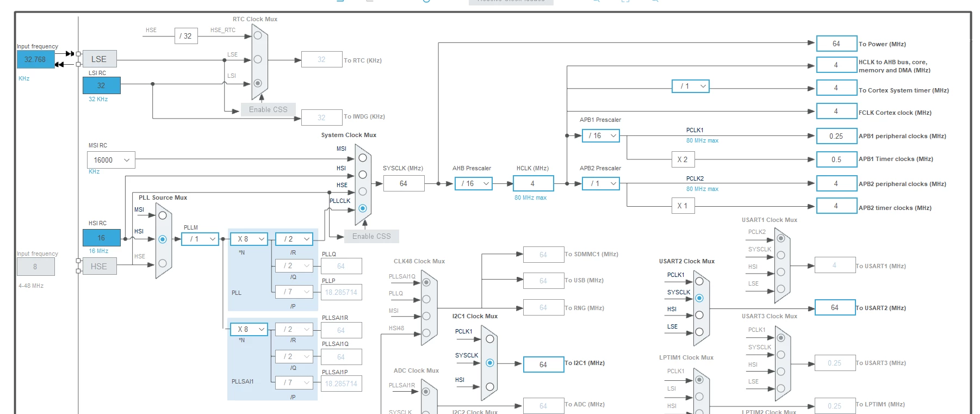The width and height of the screenshot is (980, 414).
Task: Choose PLLCLK in System Clock Mux
Action: [x=363, y=208]
